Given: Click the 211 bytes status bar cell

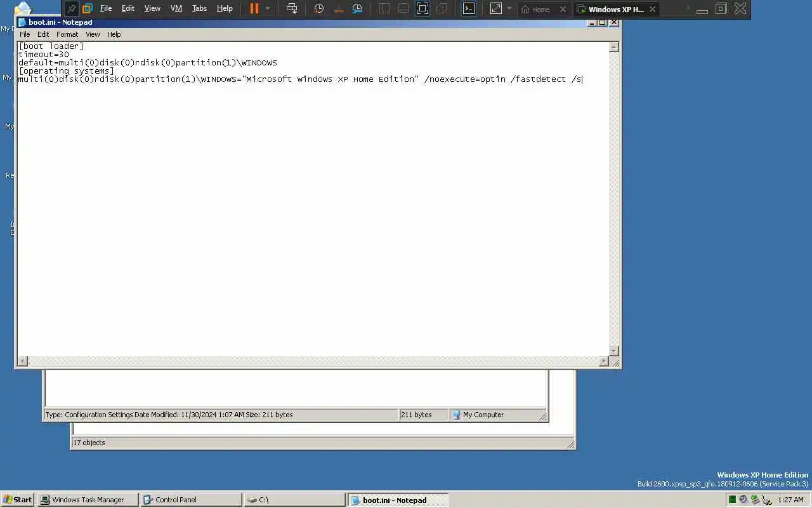Looking at the screenshot, I should 423,415.
